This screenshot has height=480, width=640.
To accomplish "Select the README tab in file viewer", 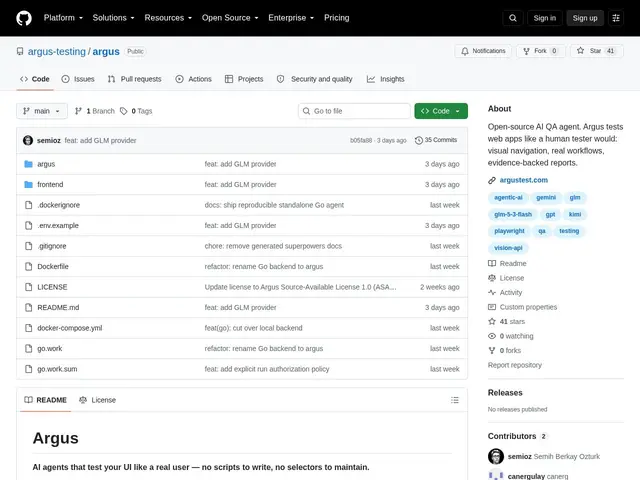I will 45,400.
